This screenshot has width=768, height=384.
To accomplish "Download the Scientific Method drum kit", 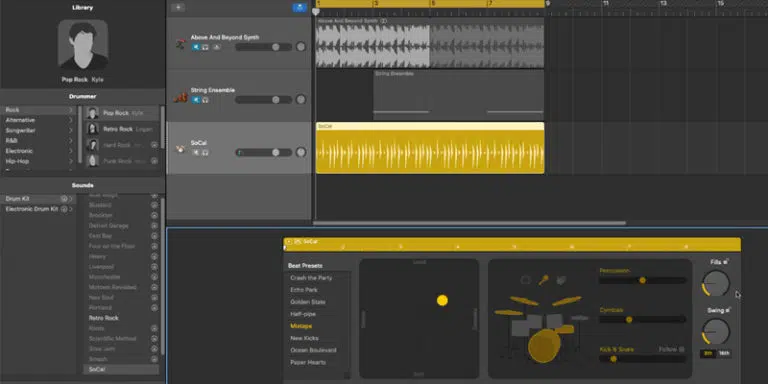I will pos(154,338).
